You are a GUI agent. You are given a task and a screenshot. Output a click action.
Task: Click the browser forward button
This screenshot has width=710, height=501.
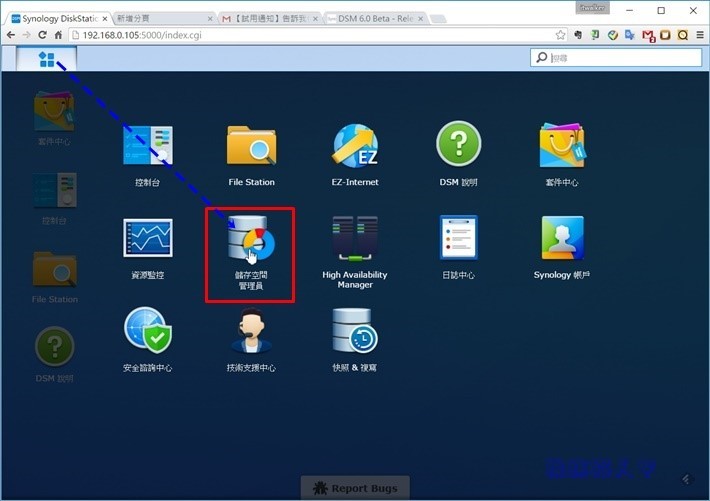[x=26, y=35]
